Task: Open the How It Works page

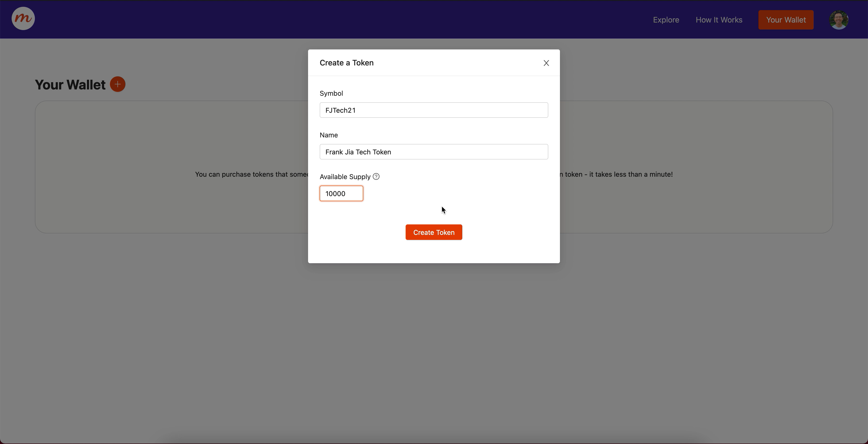Action: [x=719, y=20]
